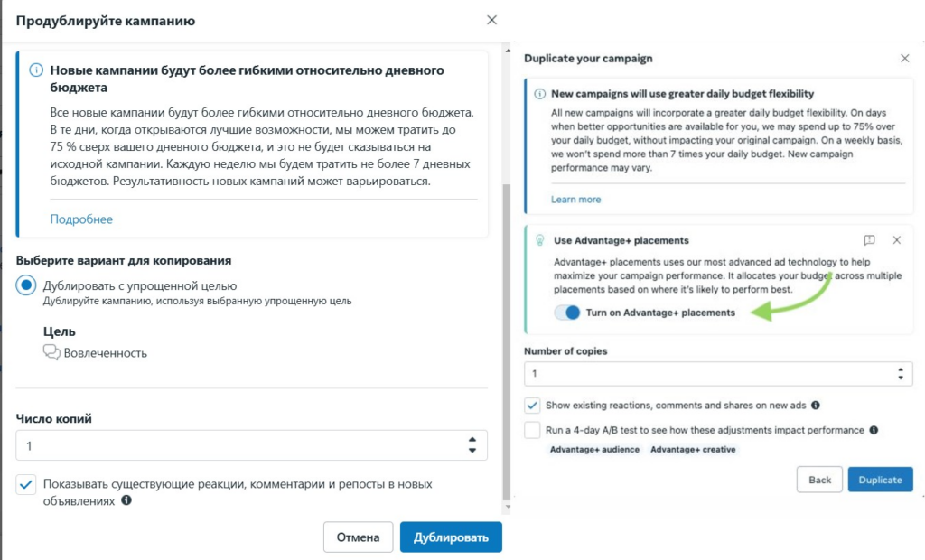
Task: Enable the Run a 4-day A/B test checkbox
Action: (532, 430)
